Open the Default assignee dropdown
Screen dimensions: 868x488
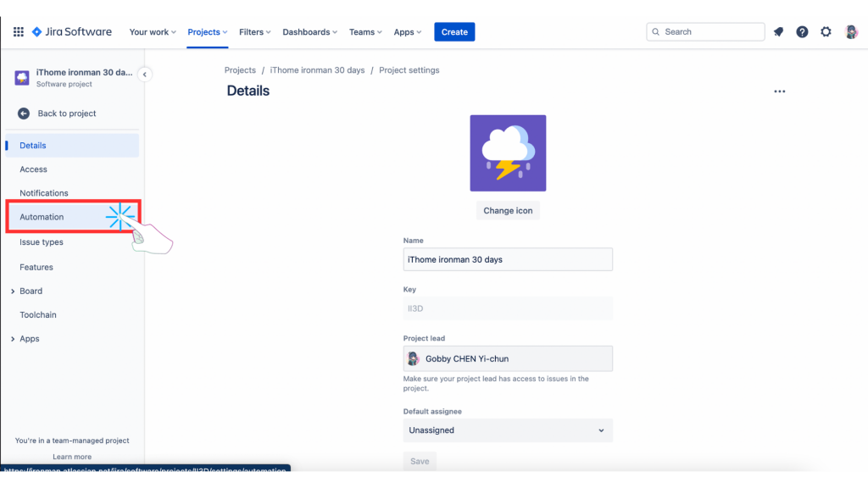tap(508, 430)
